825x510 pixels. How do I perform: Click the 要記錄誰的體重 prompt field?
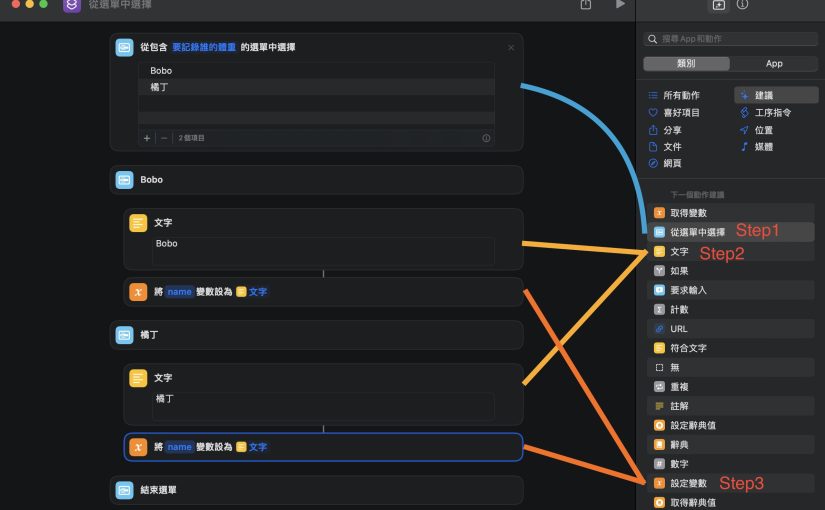(204, 47)
